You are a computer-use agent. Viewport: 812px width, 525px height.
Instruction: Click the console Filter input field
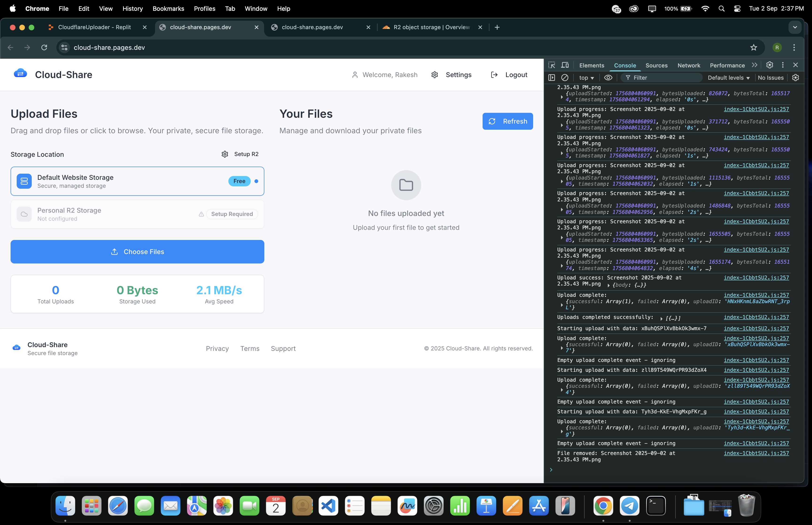point(662,78)
